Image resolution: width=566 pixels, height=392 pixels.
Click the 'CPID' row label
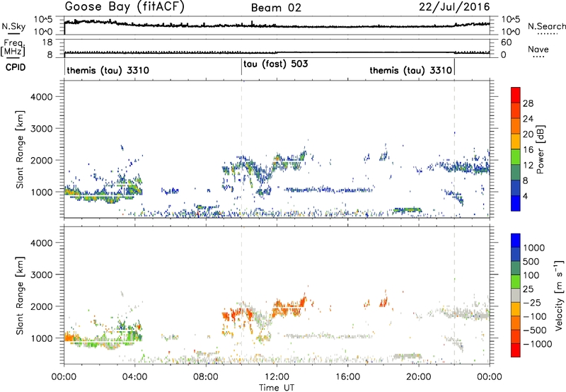click(16, 67)
